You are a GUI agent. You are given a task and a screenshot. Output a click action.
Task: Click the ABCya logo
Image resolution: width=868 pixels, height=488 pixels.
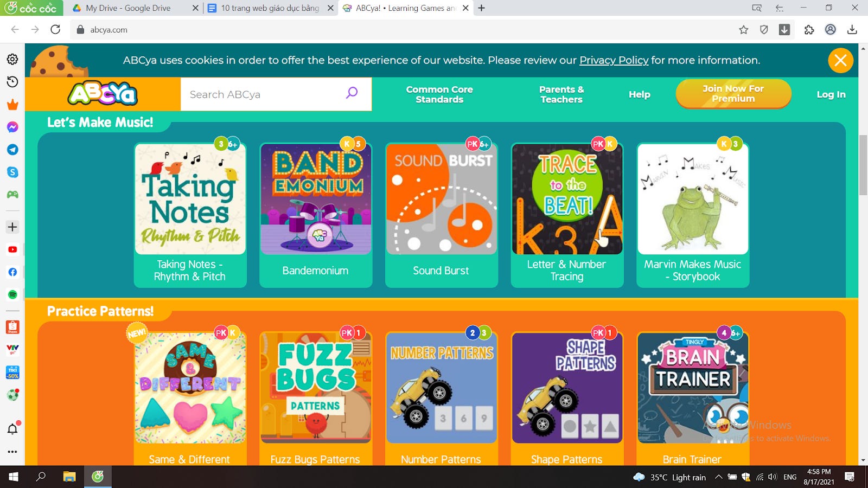(103, 94)
